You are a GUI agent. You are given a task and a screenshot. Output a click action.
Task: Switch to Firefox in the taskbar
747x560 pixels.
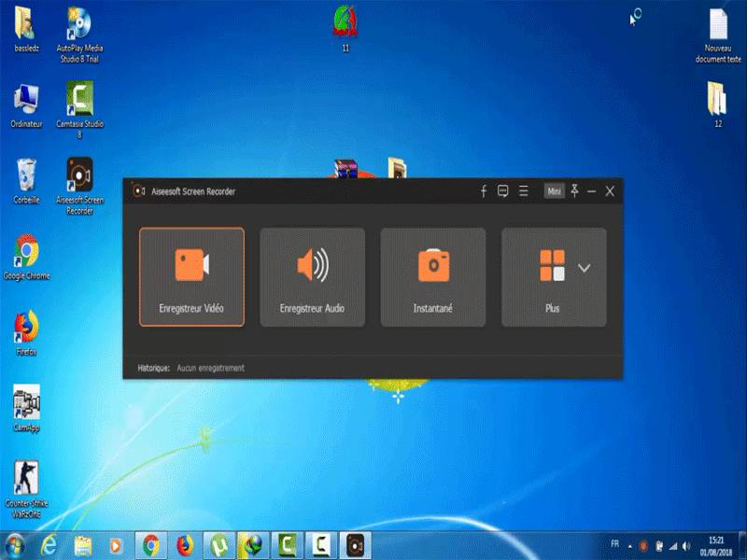[x=185, y=546]
